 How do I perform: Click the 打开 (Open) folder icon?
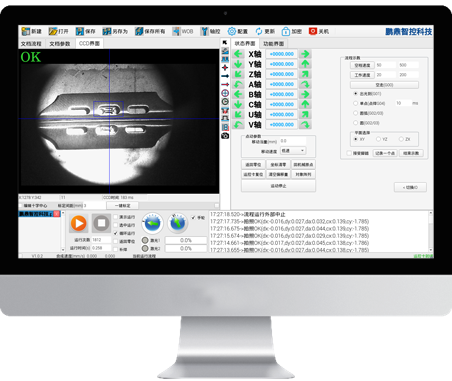click(53, 31)
